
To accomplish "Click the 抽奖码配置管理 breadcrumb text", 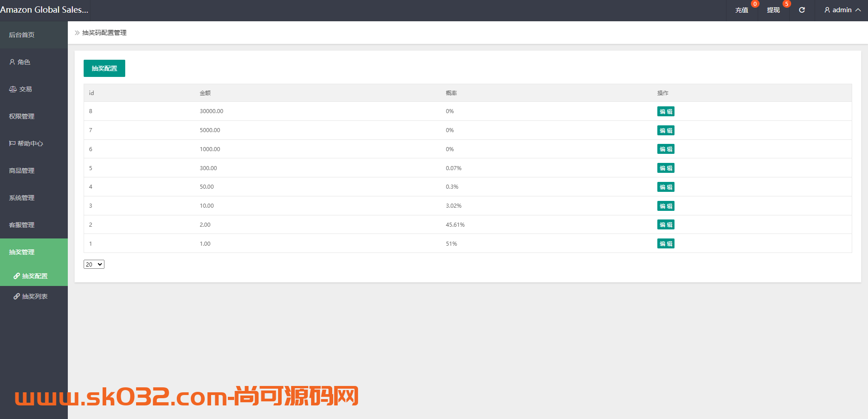I will [104, 33].
